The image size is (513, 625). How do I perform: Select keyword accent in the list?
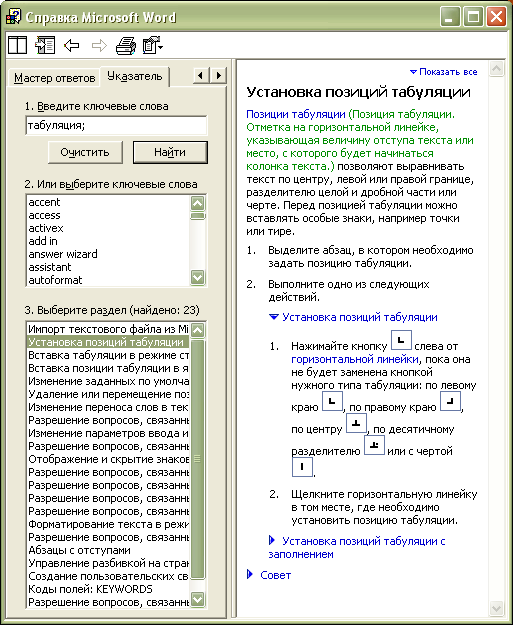[108, 202]
